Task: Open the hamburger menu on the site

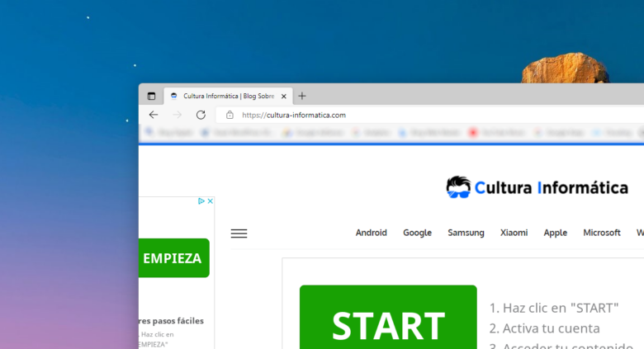Action: click(x=239, y=233)
